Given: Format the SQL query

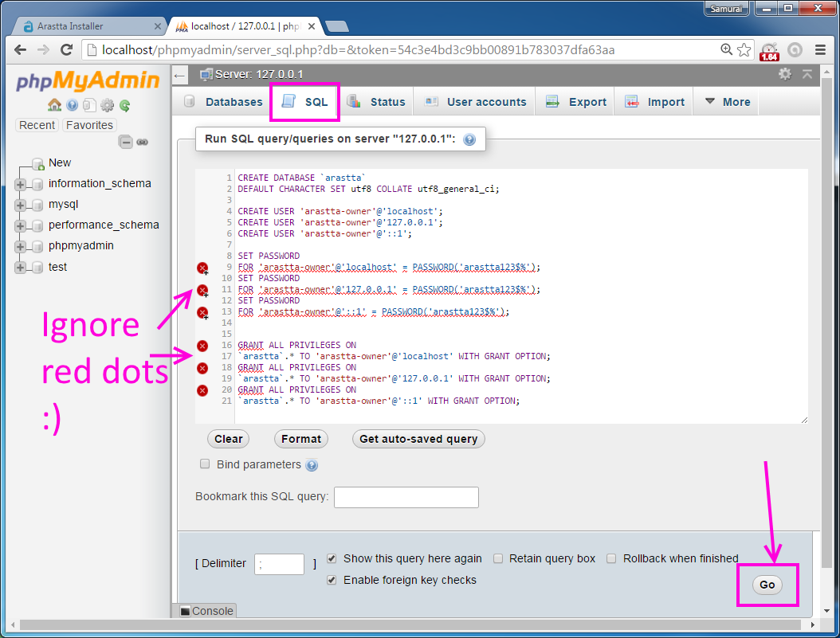Looking at the screenshot, I should [301, 439].
